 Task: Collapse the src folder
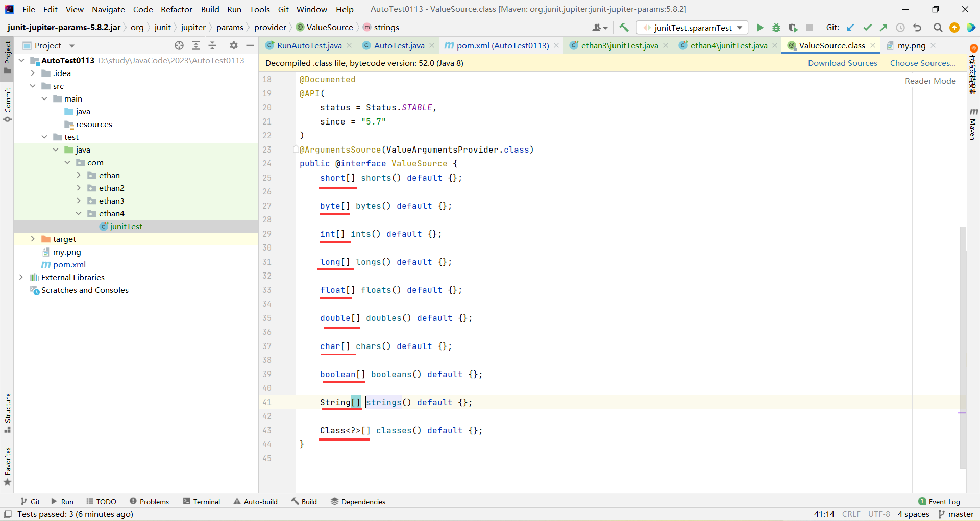click(x=33, y=86)
